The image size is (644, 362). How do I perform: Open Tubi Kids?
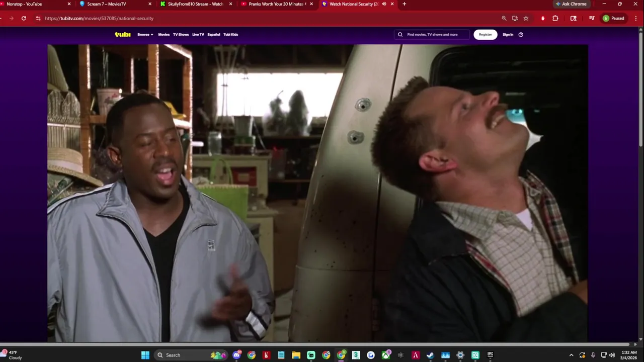[230, 35]
